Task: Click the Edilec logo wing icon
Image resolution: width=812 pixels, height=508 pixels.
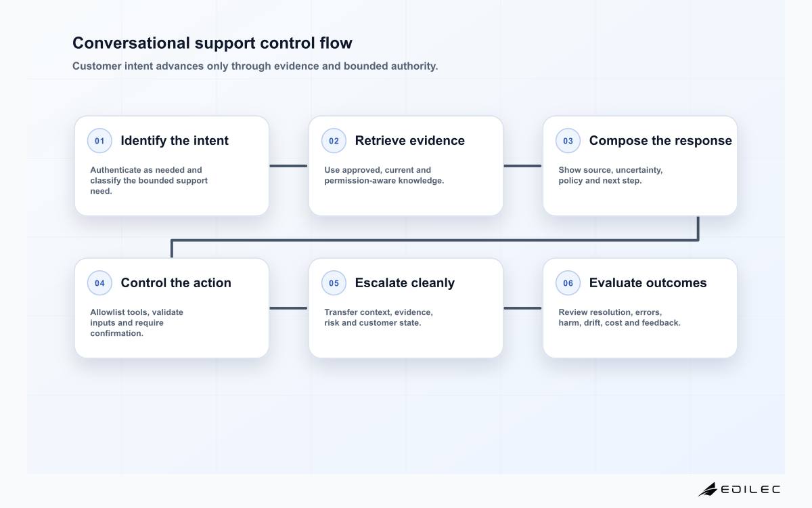Action: [707, 489]
